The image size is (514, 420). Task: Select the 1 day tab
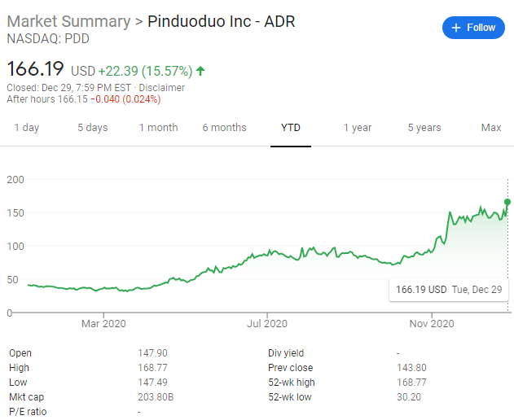tap(27, 128)
